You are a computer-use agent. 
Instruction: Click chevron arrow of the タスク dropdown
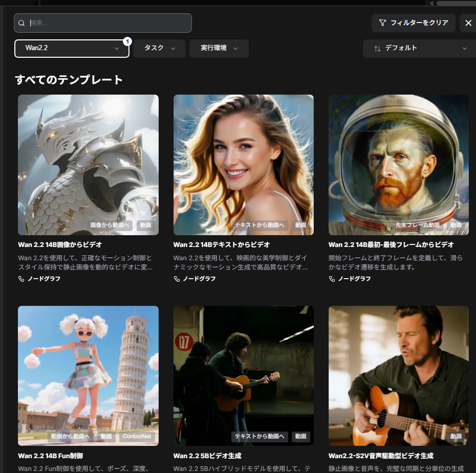click(x=173, y=49)
